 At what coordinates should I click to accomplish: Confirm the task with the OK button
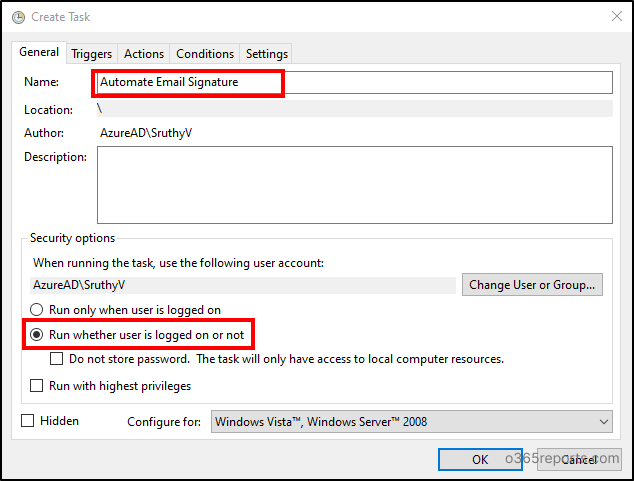(x=480, y=460)
